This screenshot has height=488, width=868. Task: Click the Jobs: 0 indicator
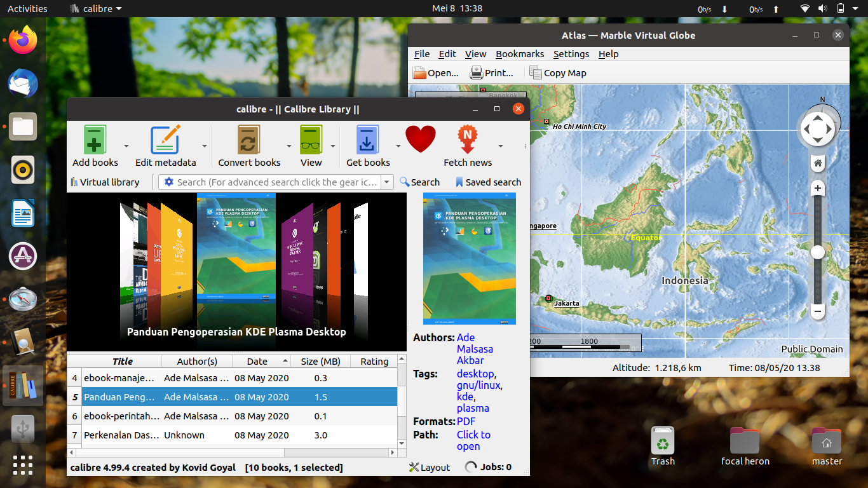coord(488,468)
